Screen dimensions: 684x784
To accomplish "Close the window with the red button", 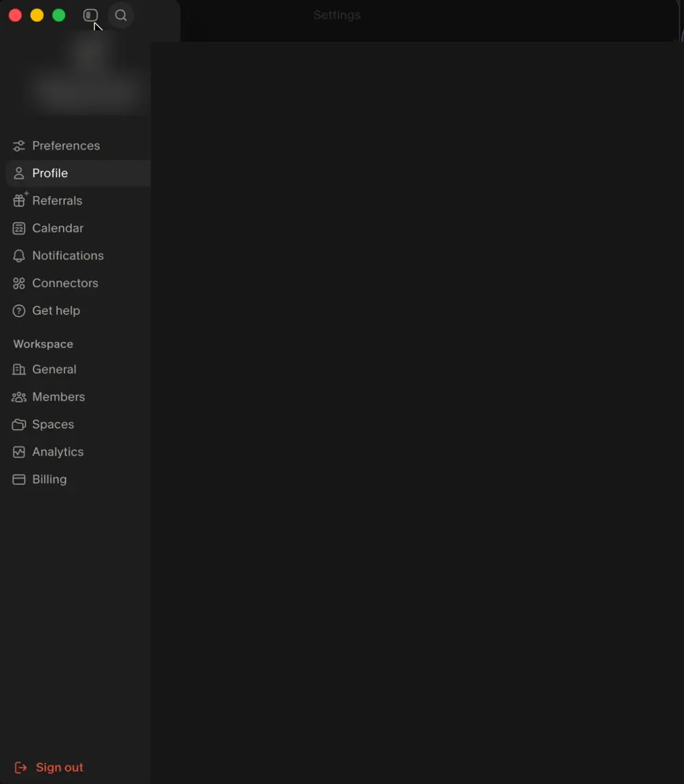I will [15, 16].
